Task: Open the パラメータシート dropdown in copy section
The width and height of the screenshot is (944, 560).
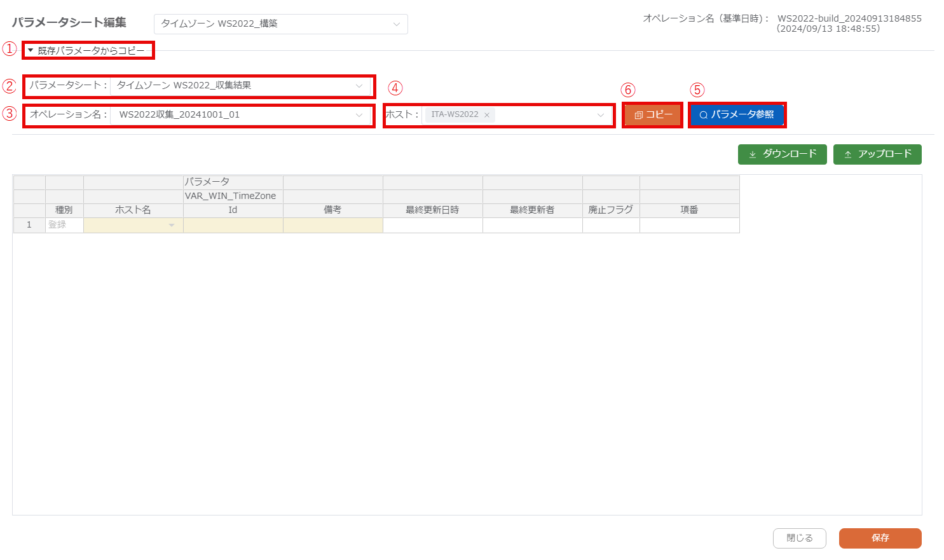Action: 240,86
